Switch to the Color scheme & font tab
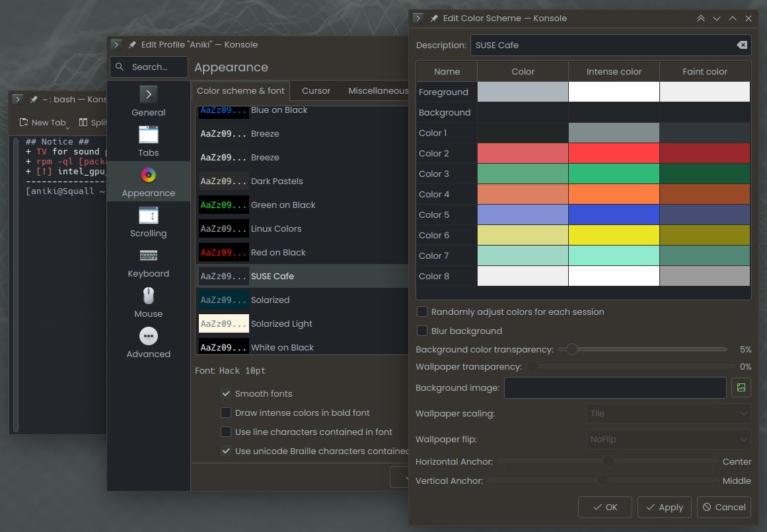 (x=240, y=91)
